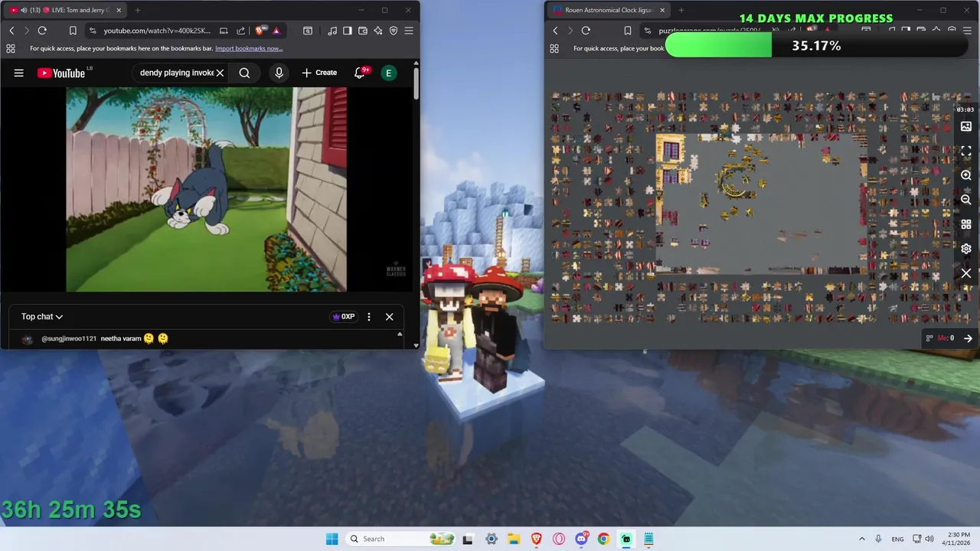Open puzzle settings gear
The height and width of the screenshot is (551, 980).
point(966,249)
